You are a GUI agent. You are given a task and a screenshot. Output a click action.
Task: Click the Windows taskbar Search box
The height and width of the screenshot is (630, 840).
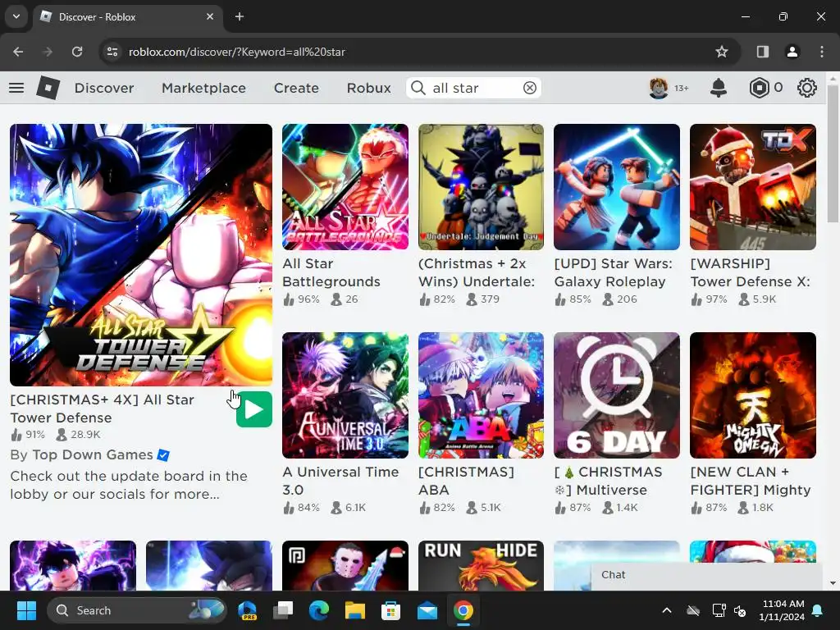pos(137,610)
